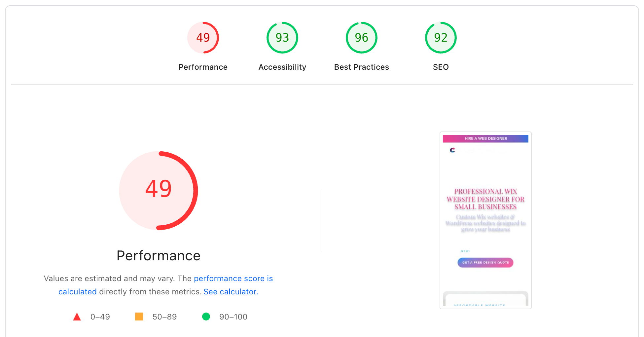
Task: Open the "performance score is calculated" link
Action: (233, 279)
